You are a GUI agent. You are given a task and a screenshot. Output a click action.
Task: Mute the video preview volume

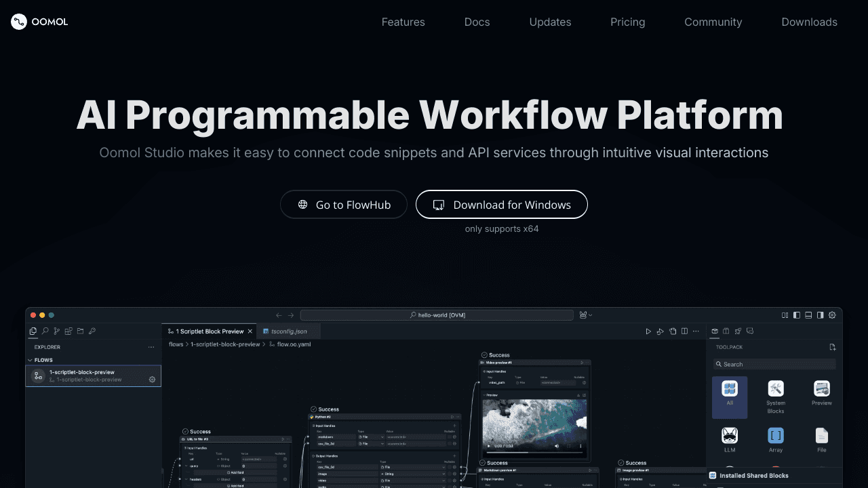point(557,446)
